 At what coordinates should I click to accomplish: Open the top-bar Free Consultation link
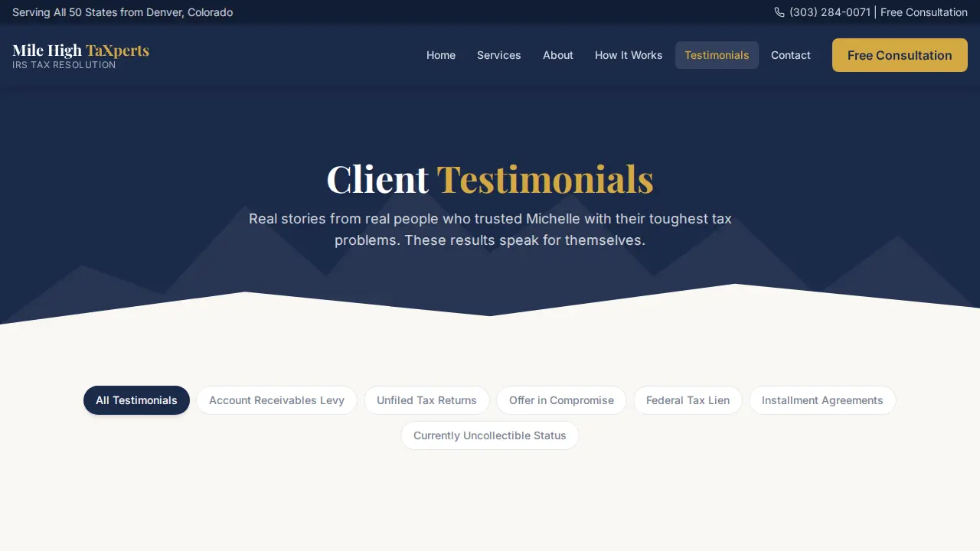pyautogui.click(x=924, y=12)
